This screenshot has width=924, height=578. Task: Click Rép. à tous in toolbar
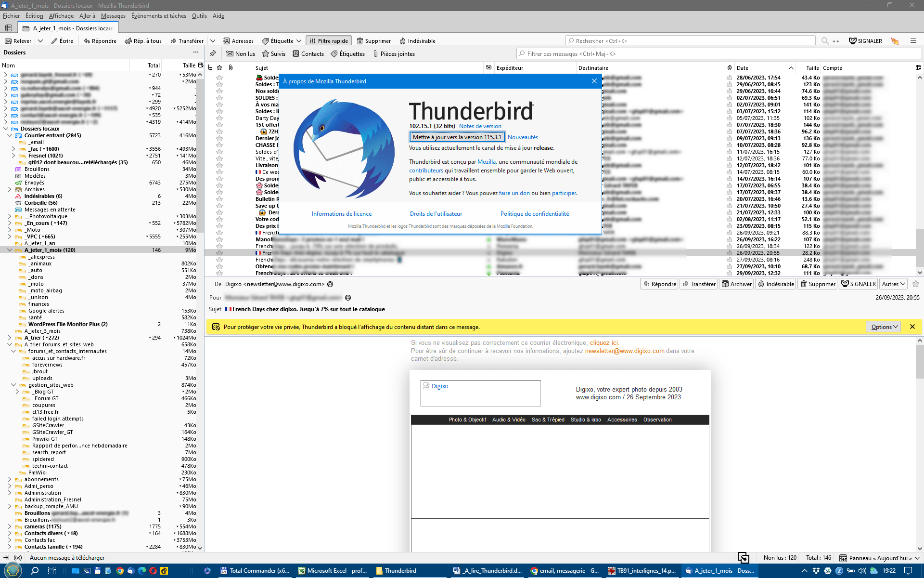[x=143, y=41]
